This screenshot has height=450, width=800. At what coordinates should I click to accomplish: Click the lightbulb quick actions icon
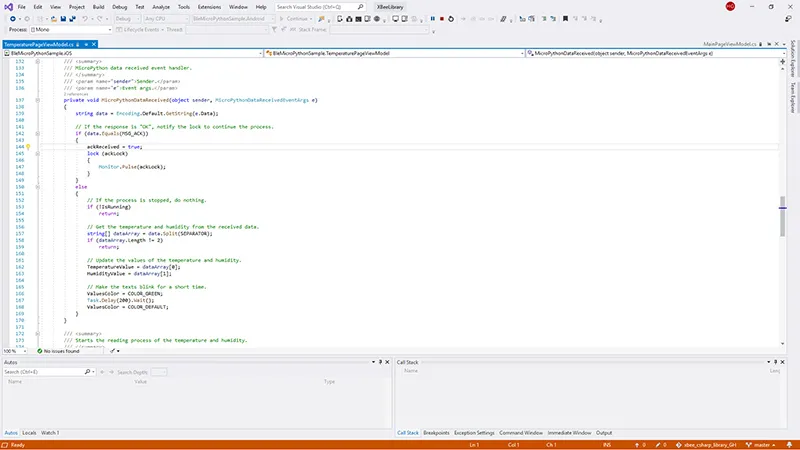(x=28, y=146)
